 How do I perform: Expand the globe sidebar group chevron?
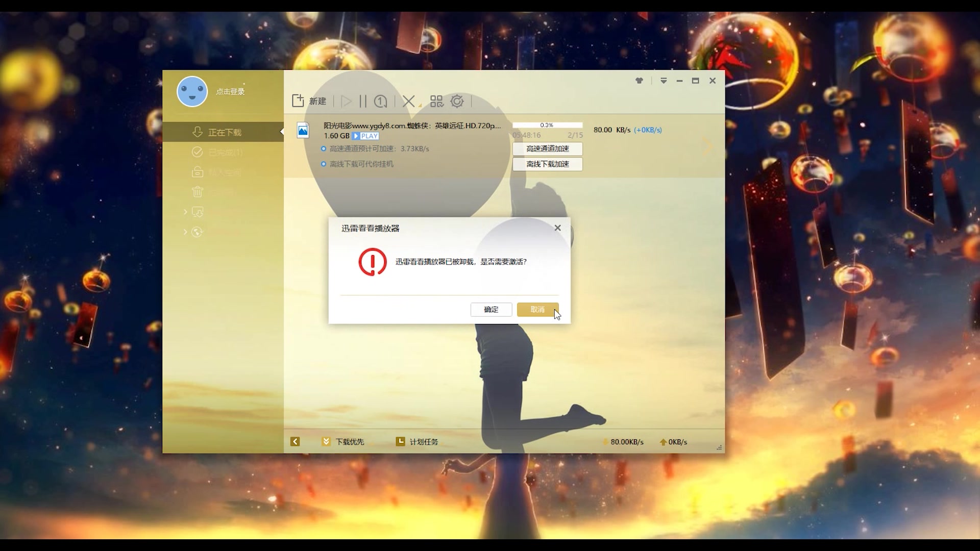(185, 232)
